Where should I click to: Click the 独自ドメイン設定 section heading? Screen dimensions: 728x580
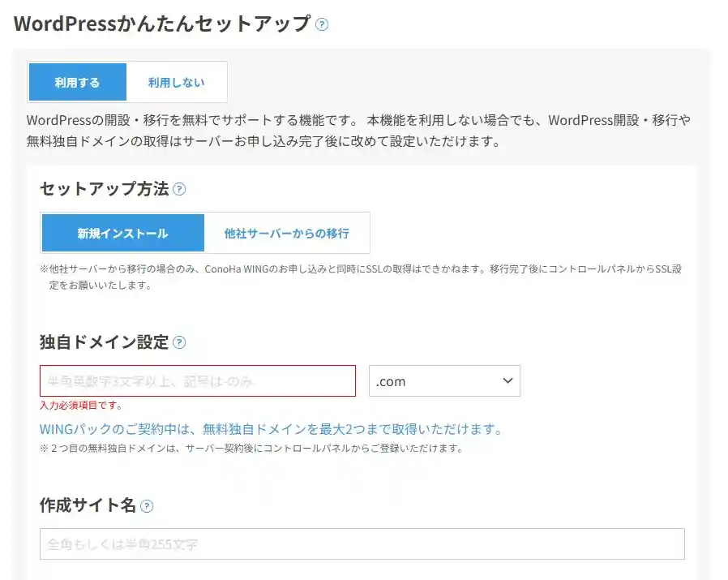[x=104, y=342]
